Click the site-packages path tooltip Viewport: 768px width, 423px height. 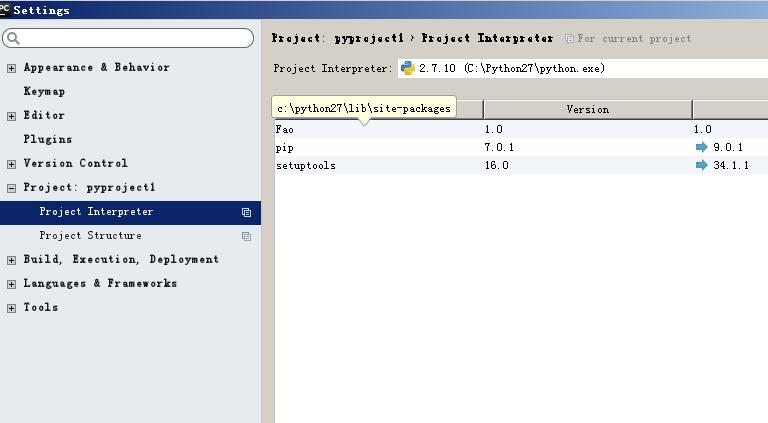pyautogui.click(x=364, y=108)
